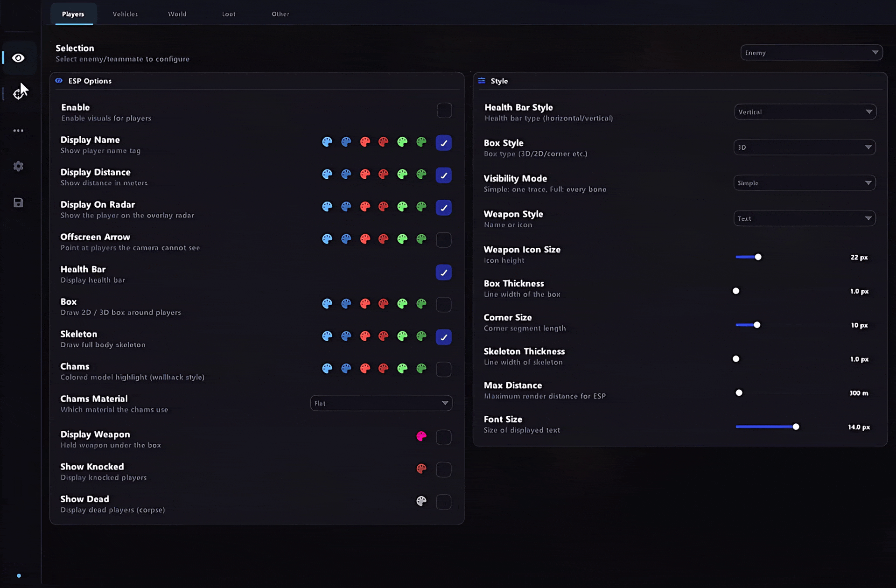The width and height of the screenshot is (896, 588).
Task: Click the Box Thickness slider handle
Action: [x=736, y=291]
